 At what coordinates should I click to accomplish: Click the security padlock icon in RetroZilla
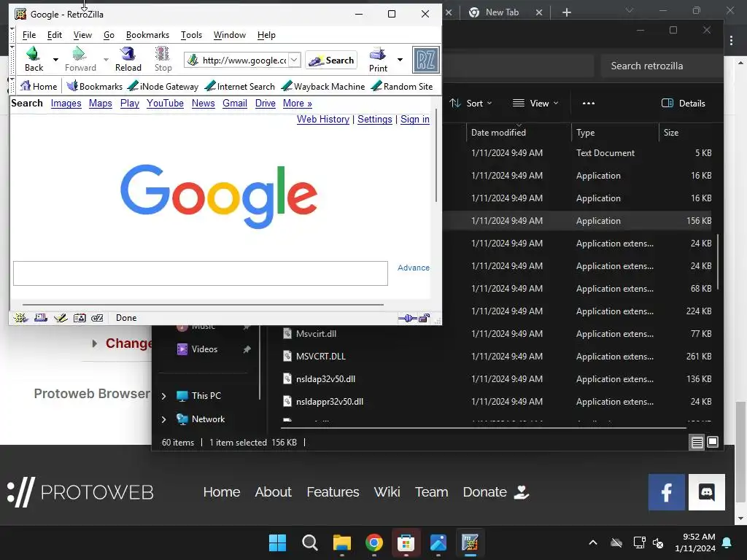coord(424,318)
